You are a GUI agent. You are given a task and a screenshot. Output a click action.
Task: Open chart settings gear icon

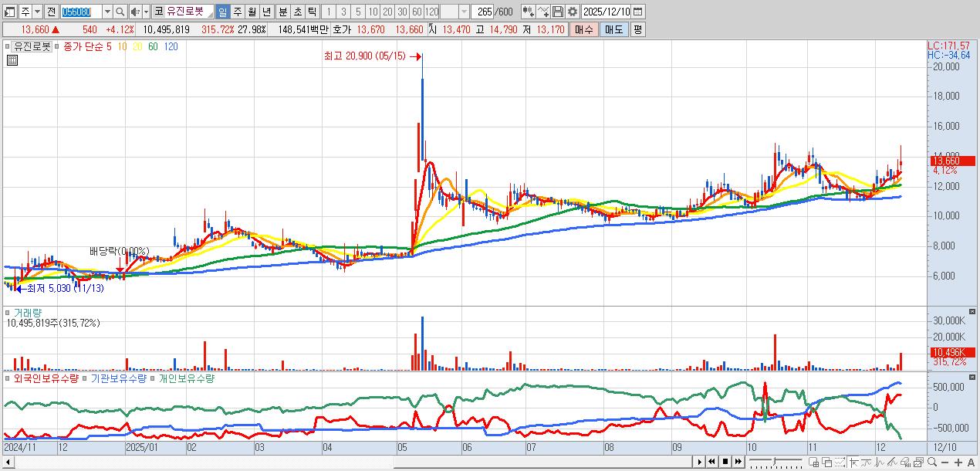pyautogui.click(x=573, y=12)
